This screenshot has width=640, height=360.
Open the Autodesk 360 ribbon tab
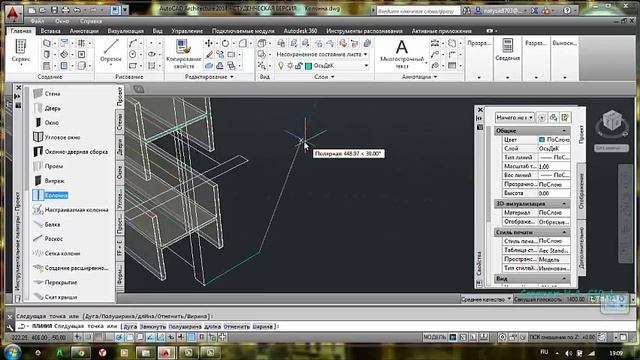[x=300, y=31]
